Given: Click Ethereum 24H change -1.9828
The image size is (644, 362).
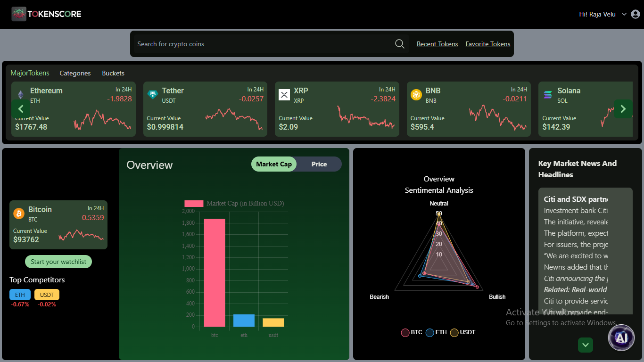Looking at the screenshot, I should click(x=119, y=99).
